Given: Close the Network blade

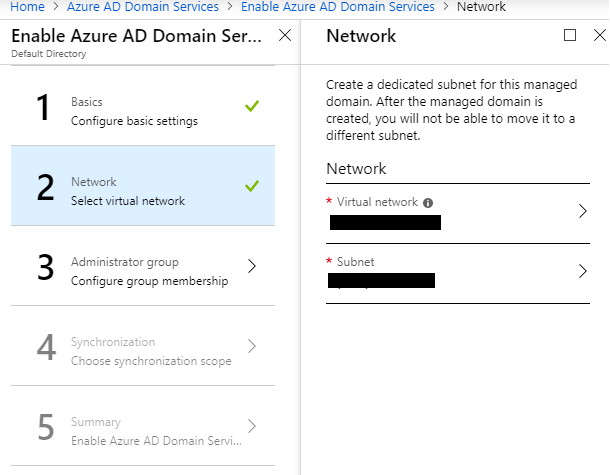Looking at the screenshot, I should [600, 35].
